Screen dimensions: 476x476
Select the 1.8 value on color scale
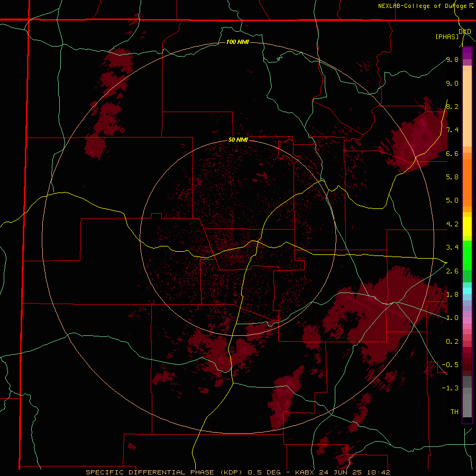coord(452,294)
